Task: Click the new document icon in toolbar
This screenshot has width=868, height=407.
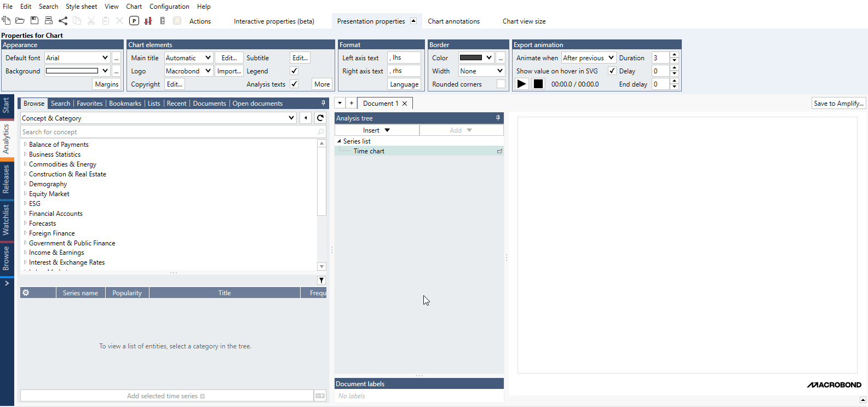Action: (6, 21)
